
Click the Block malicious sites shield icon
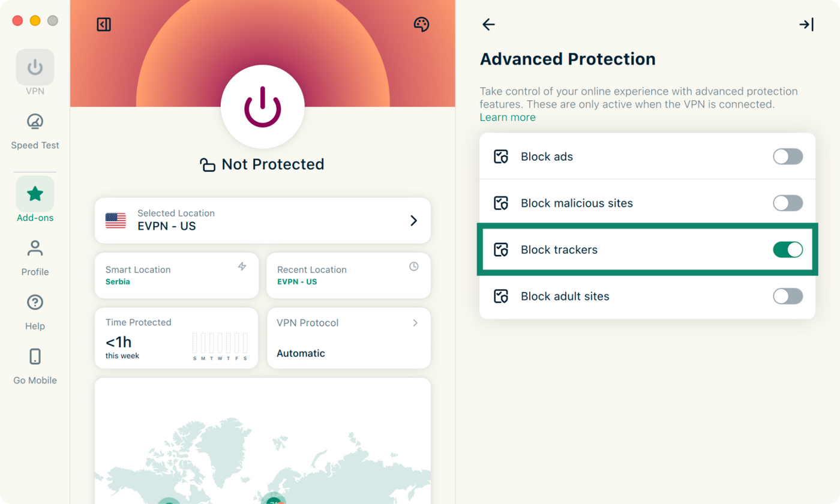(501, 203)
